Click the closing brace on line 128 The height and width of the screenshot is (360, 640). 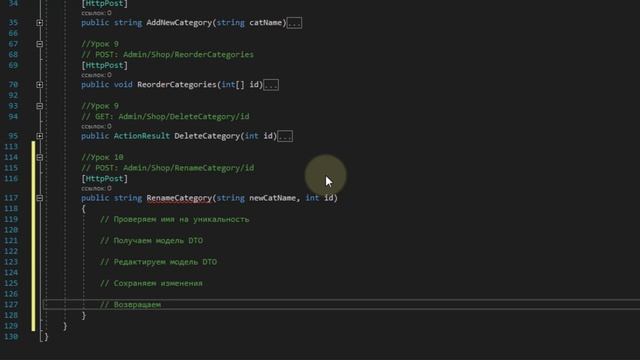(x=84, y=316)
